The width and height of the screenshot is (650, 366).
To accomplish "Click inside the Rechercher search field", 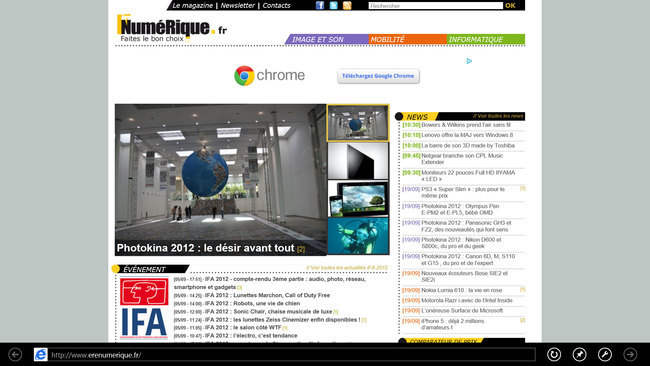I will [435, 5].
